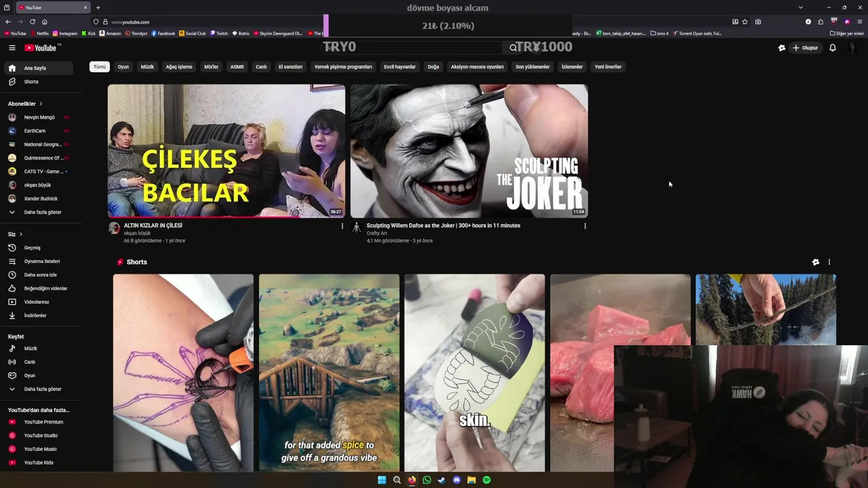
Task: Open the account avatar menu
Action: [852, 48]
